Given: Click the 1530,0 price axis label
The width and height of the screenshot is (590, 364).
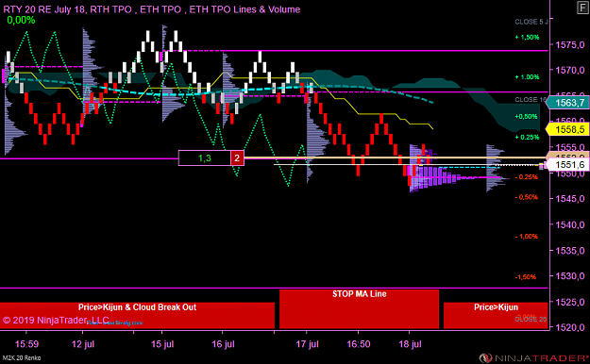Looking at the screenshot, I should point(570,276).
